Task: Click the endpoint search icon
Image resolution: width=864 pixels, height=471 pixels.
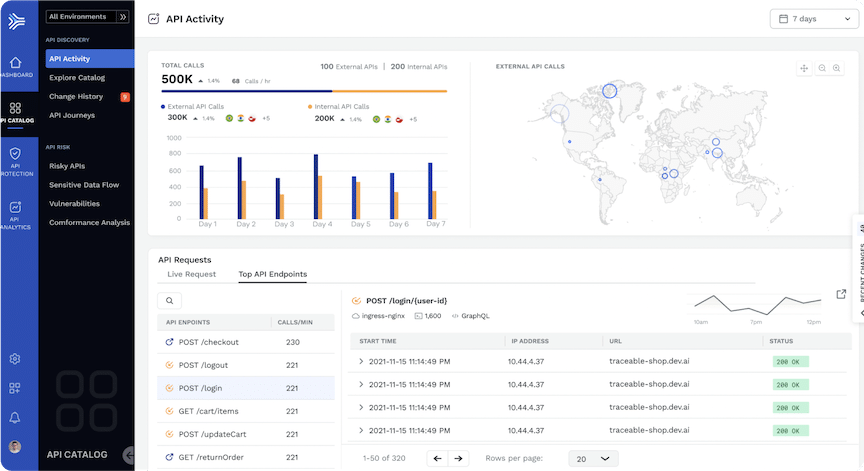Action: [x=170, y=300]
